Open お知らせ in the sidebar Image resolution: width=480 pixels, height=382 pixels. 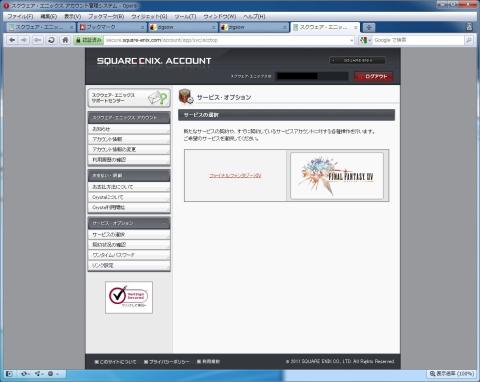[x=129, y=129]
